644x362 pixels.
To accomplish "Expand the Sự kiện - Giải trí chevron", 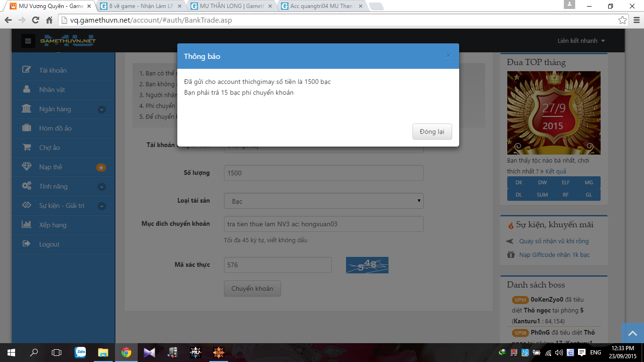I will [101, 206].
